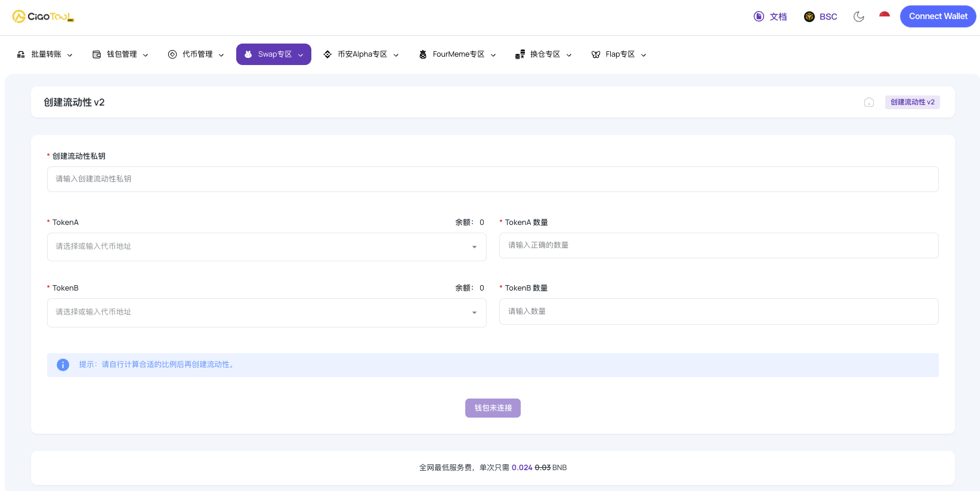Click the CiaoTool logo

point(43,17)
